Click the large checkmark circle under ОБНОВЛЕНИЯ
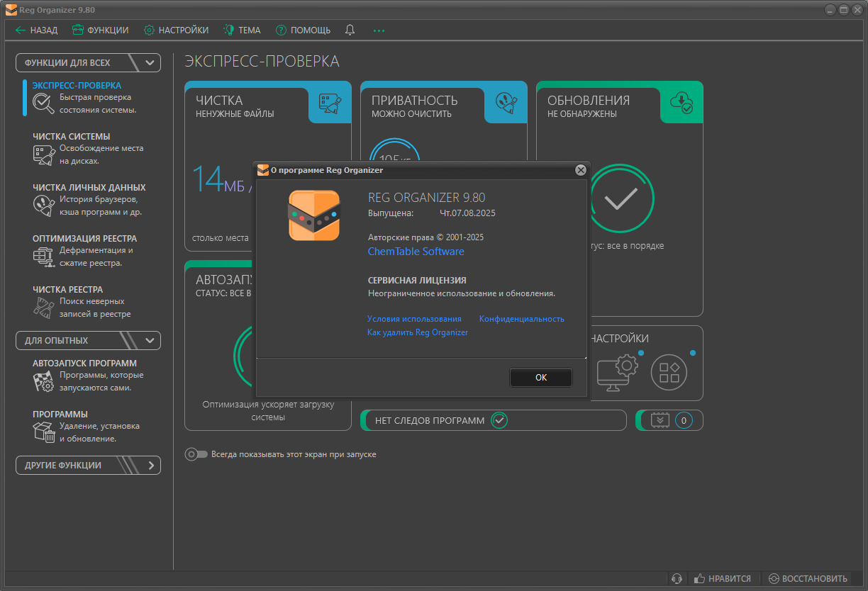 tap(621, 200)
